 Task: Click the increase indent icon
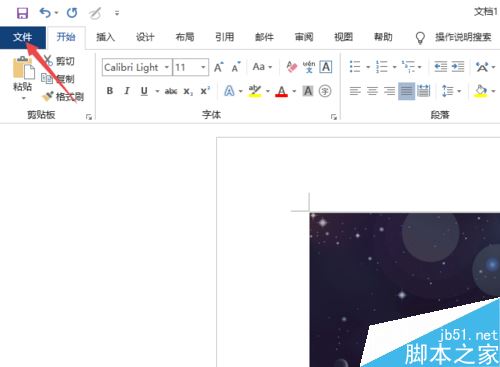click(458, 67)
